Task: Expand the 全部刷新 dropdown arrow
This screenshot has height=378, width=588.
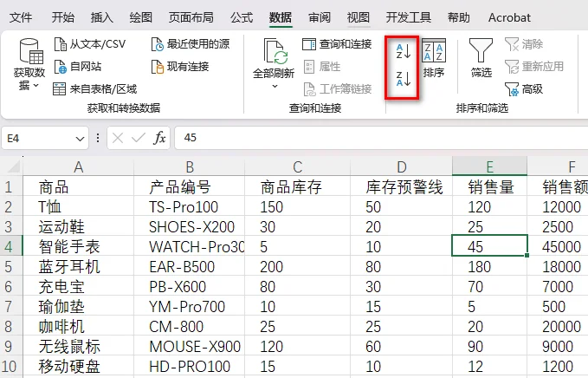Action: [x=275, y=87]
